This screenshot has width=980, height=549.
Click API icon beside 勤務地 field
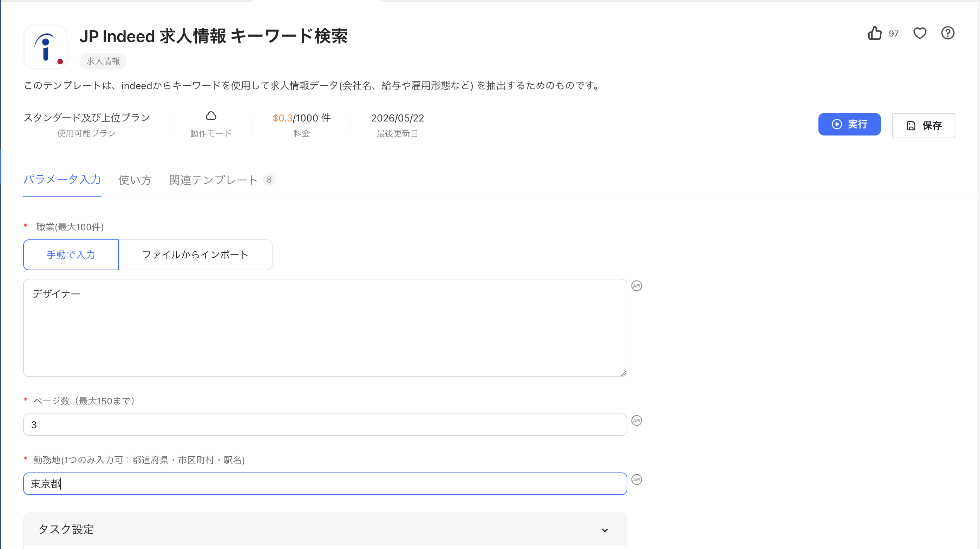pos(636,479)
